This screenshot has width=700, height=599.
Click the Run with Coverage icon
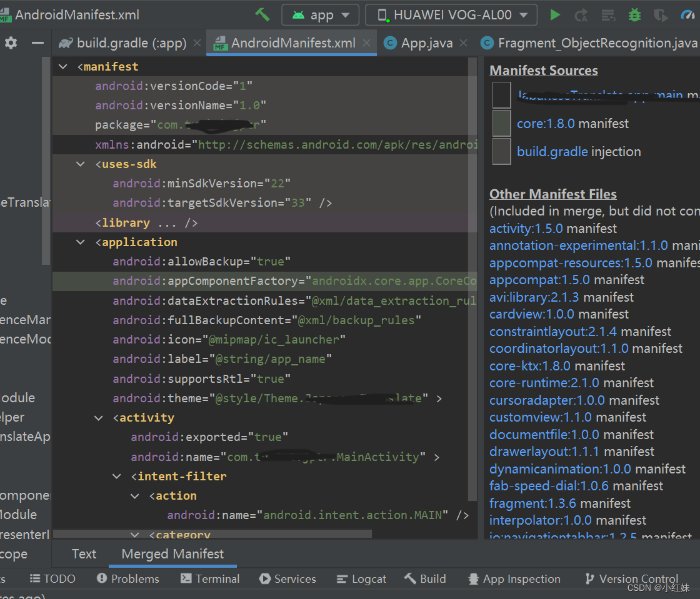[661, 15]
